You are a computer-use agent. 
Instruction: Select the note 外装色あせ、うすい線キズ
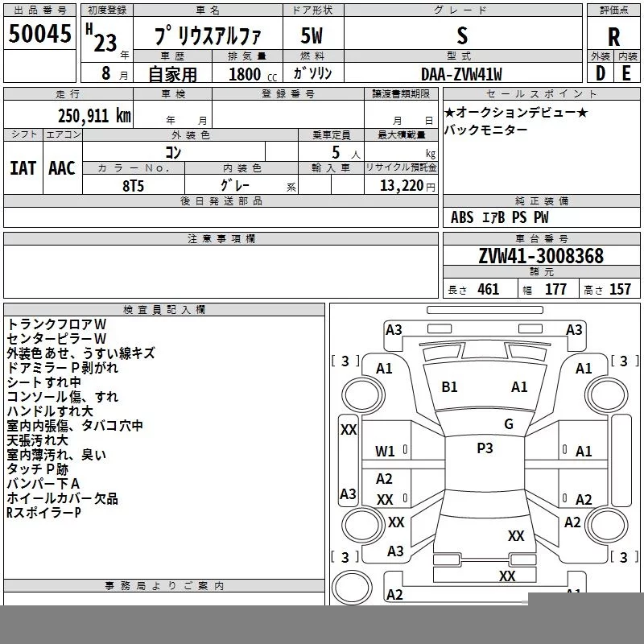pos(81,353)
